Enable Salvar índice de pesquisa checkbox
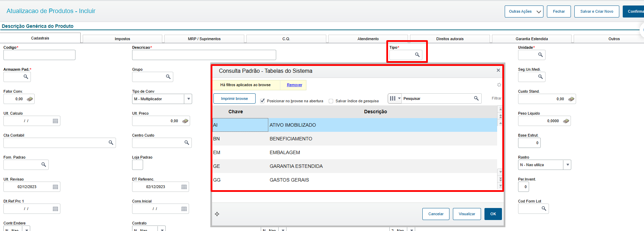 coord(331,101)
